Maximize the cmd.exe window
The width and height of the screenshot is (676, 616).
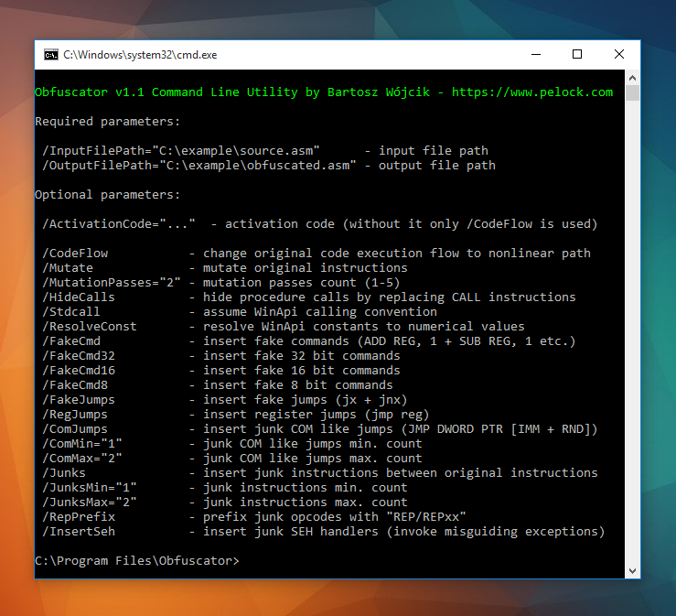click(x=577, y=54)
